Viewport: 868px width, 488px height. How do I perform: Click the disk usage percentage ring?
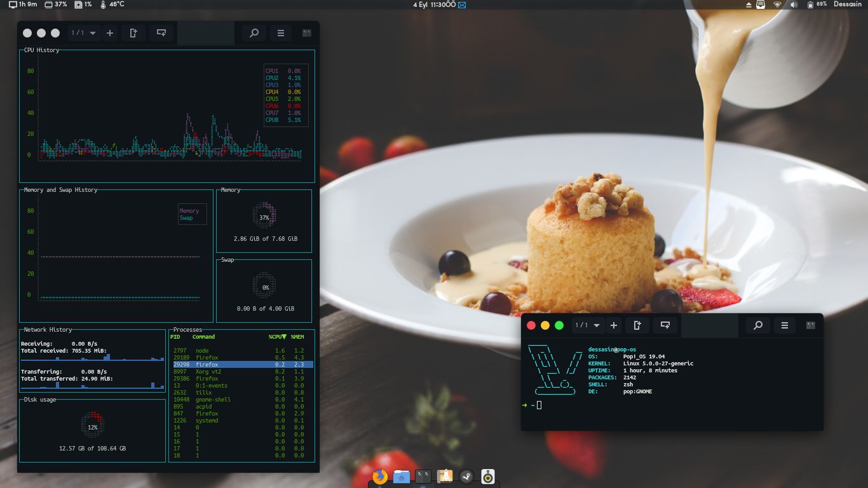pyautogui.click(x=93, y=426)
